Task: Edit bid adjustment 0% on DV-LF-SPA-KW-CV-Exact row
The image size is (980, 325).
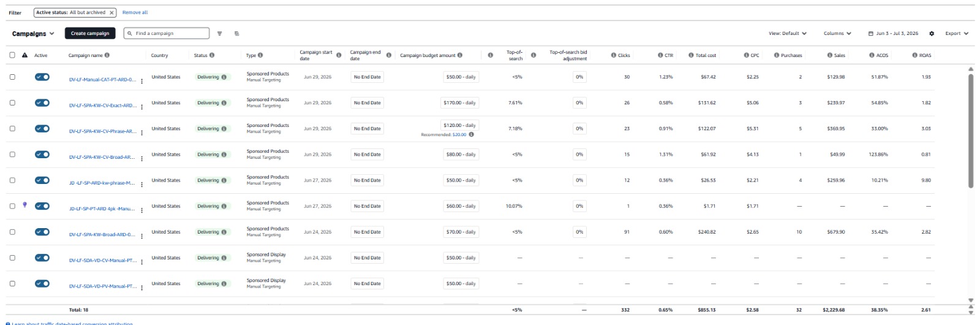Action: (x=579, y=103)
